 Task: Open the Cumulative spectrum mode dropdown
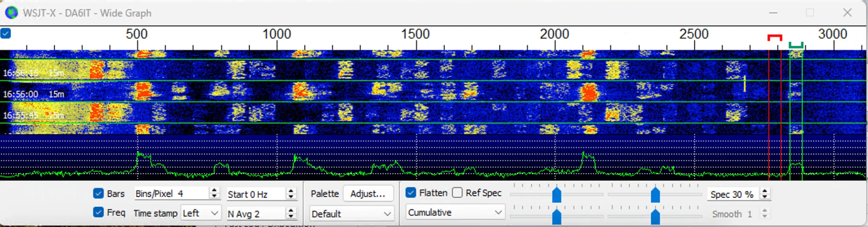[455, 212]
